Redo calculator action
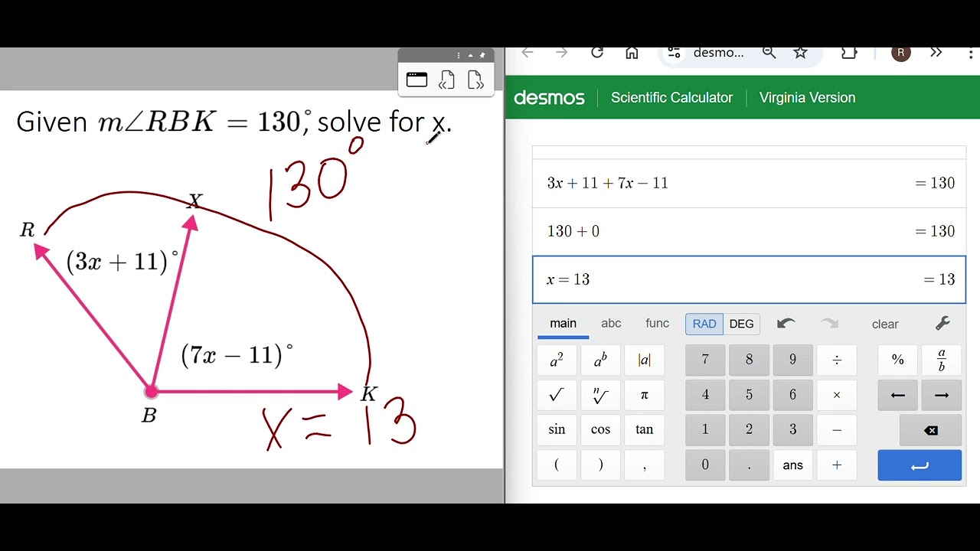Viewport: 980px width, 551px height. click(829, 324)
